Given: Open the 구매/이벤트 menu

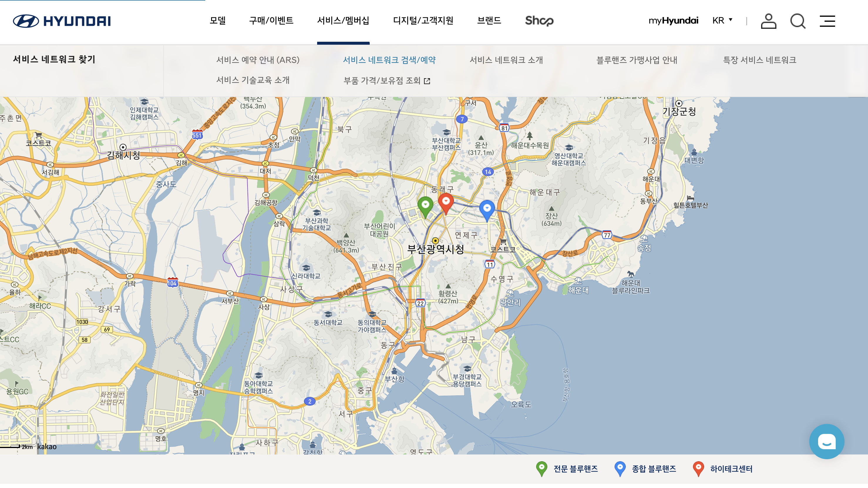Looking at the screenshot, I should click(271, 21).
